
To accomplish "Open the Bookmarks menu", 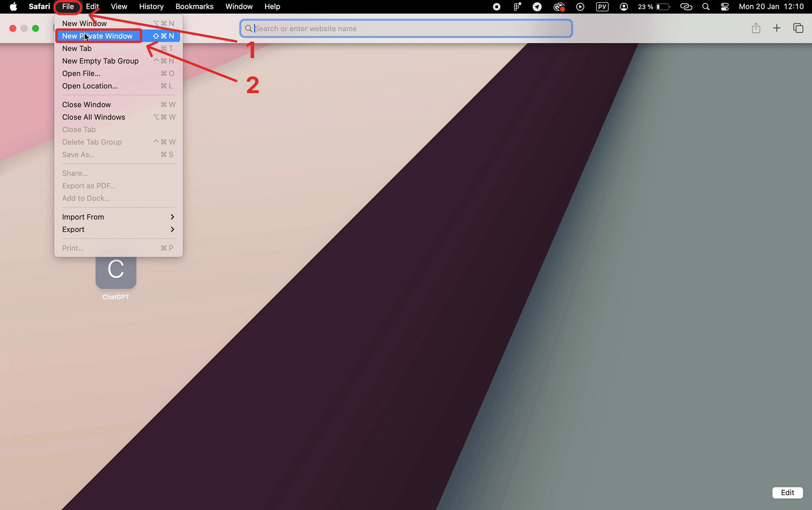I will (x=195, y=7).
